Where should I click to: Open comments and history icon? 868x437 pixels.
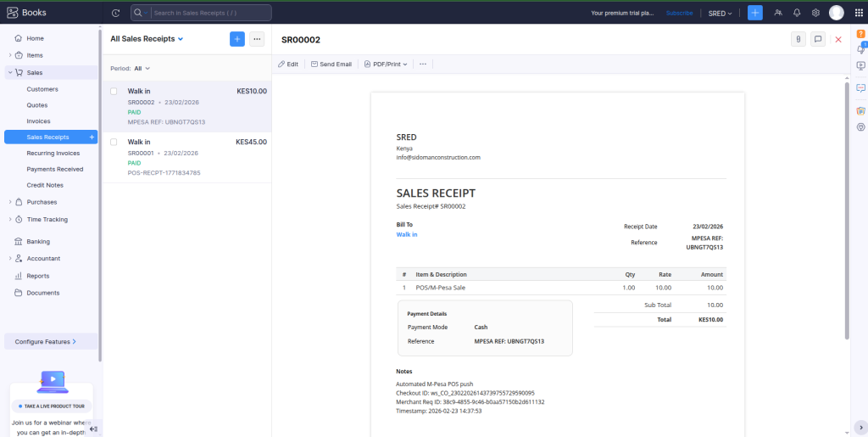point(818,39)
